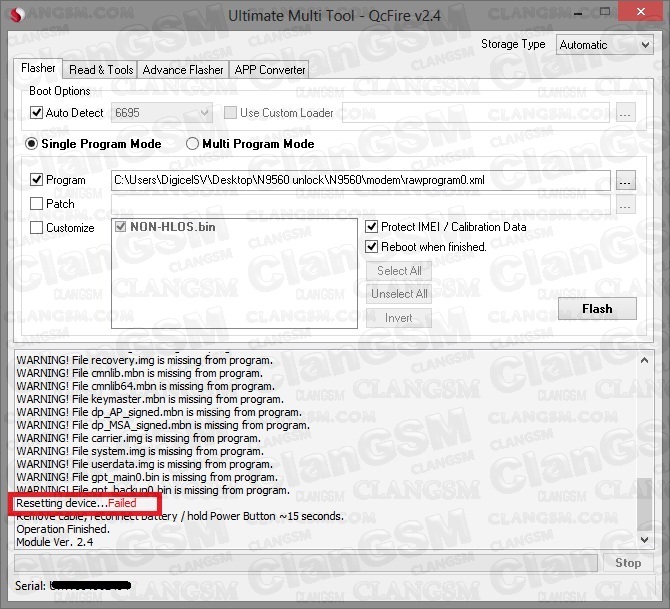Click the carrier.img missing warning line
Image resolution: width=670 pixels, height=609 pixels.
(138, 438)
